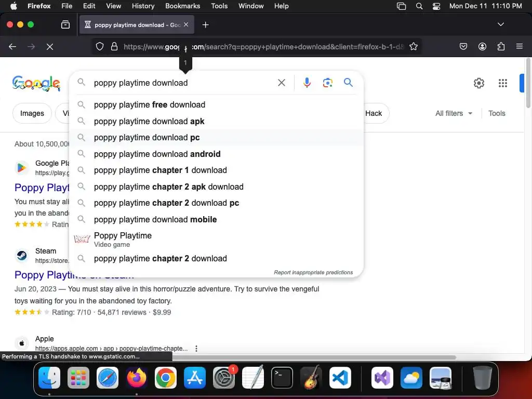
Task: Choose suggestion chapter 2 download pc
Action: click(217, 203)
